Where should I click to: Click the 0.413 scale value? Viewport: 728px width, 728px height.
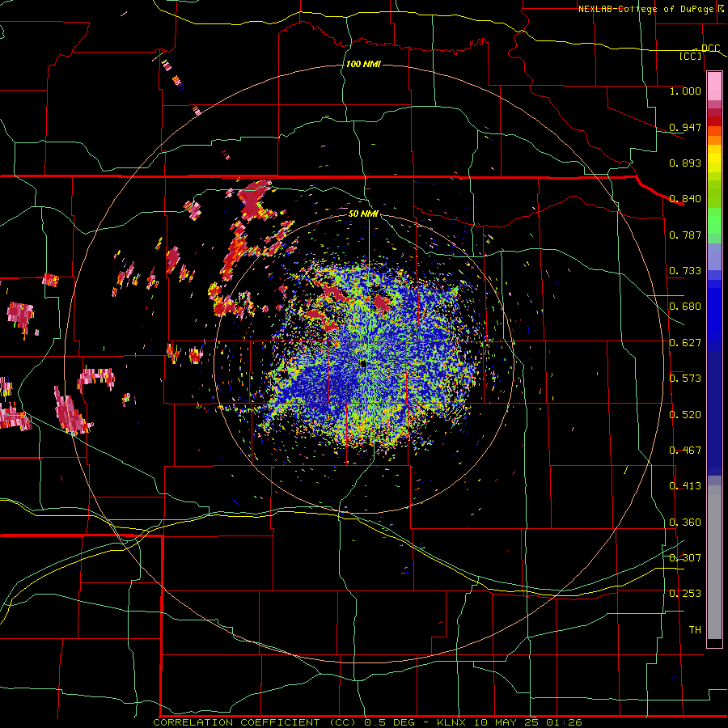tap(685, 486)
